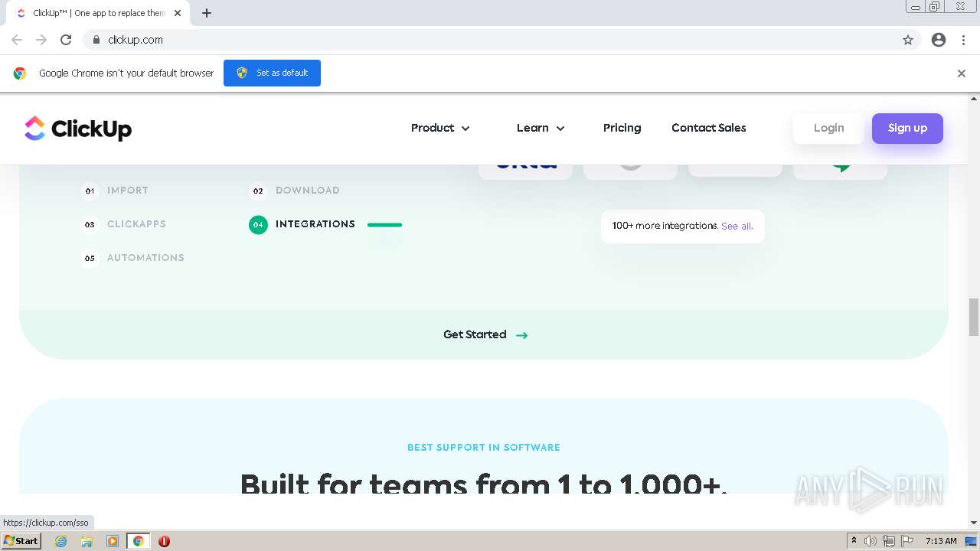Screen dimensions: 980x551
Task: Click the 04 Integrations step circle
Action: (x=258, y=225)
